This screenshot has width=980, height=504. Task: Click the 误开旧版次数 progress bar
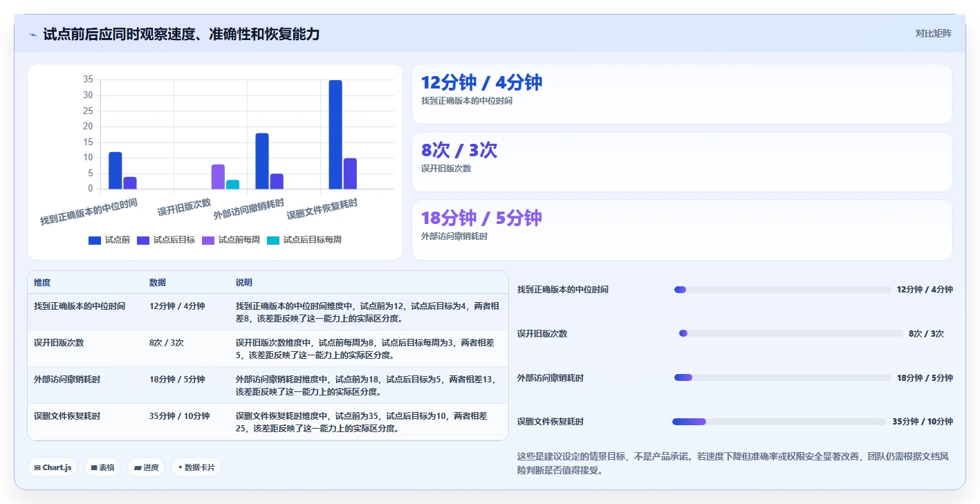pyautogui.click(x=791, y=333)
